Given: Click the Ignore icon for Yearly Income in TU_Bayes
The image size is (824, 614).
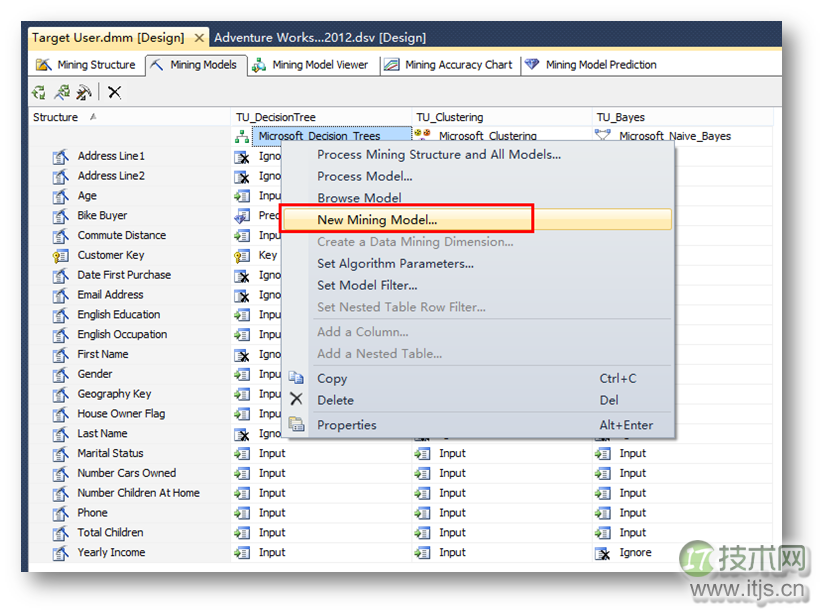Looking at the screenshot, I should [x=603, y=553].
